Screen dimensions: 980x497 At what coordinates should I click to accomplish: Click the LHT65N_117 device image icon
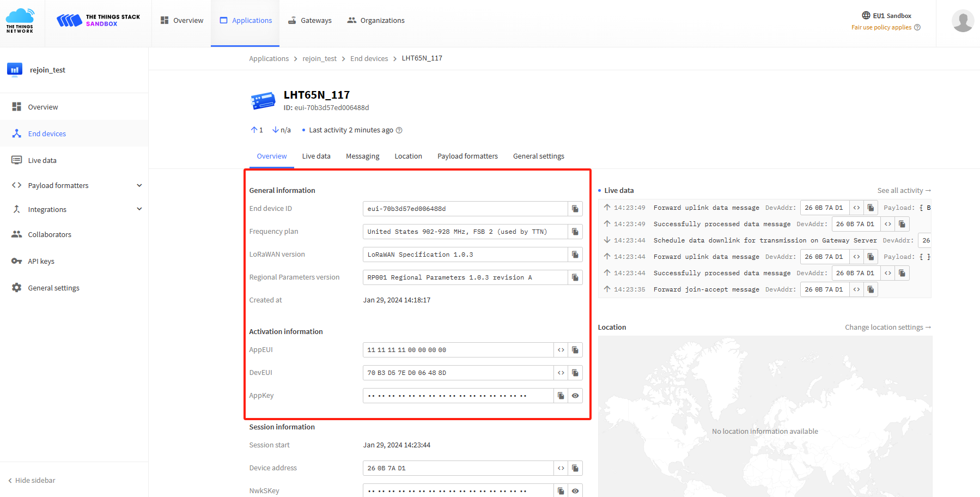tap(263, 101)
